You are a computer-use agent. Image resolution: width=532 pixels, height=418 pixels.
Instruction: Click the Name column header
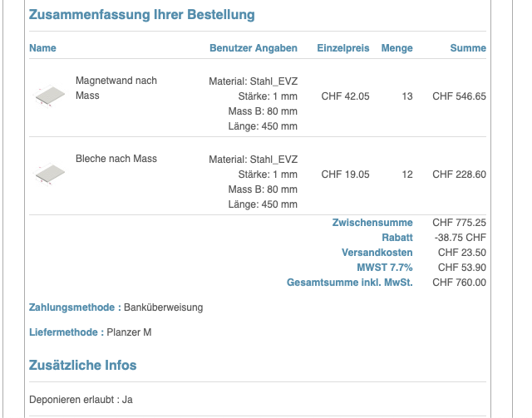click(42, 48)
